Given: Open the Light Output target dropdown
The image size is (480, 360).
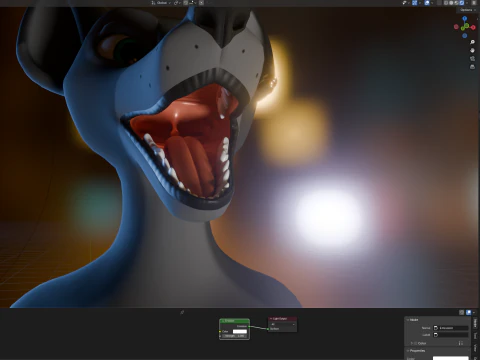Looking at the screenshot, I should click(283, 324).
